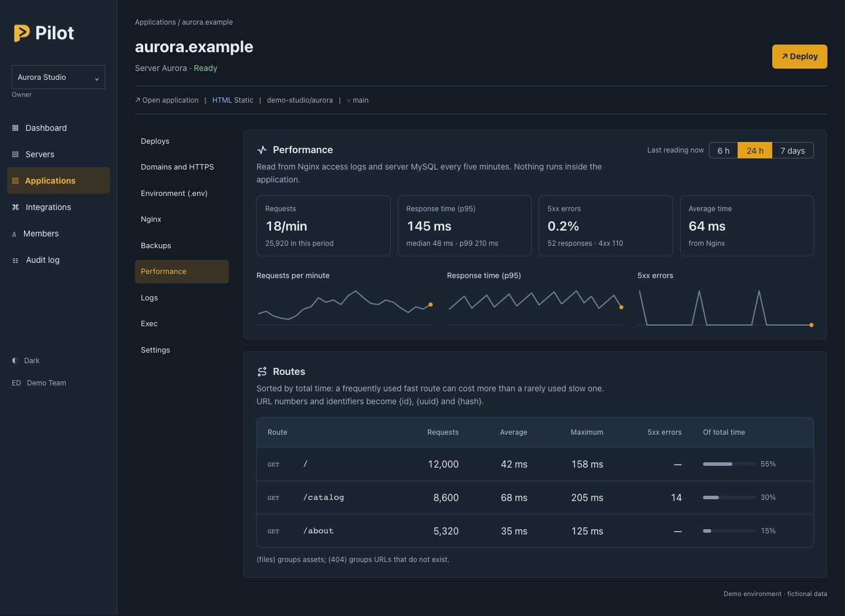Open the Deploys section
845x616 pixels.
pyautogui.click(x=182, y=141)
